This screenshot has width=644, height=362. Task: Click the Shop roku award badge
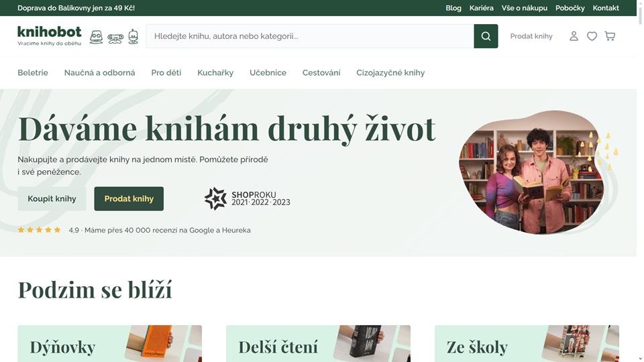[247, 198]
